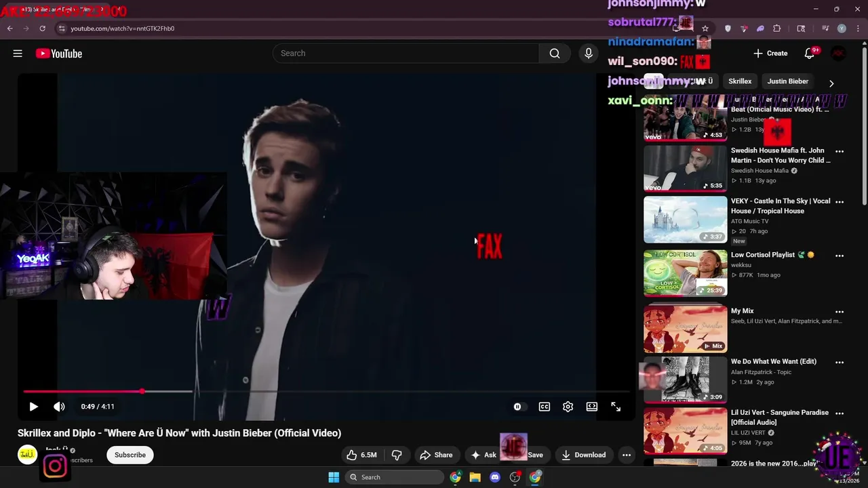The height and width of the screenshot is (488, 868).
Task: Open the Create menu
Action: [770, 54]
